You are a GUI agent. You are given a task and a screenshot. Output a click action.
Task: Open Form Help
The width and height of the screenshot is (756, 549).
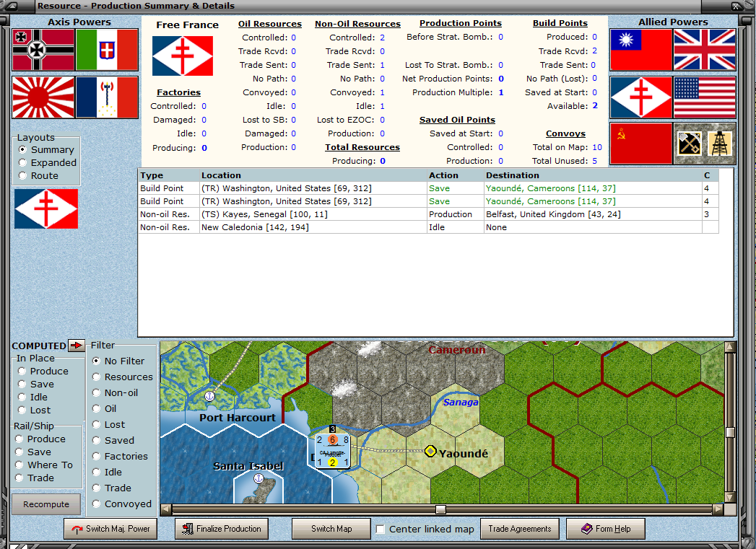pos(606,529)
